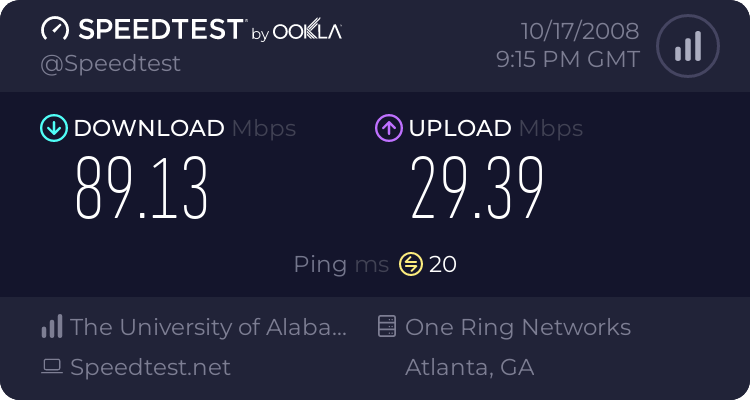Viewport: 750px width, 400px height.
Task: Click The University of Alaba... provider name
Action: 209,327
